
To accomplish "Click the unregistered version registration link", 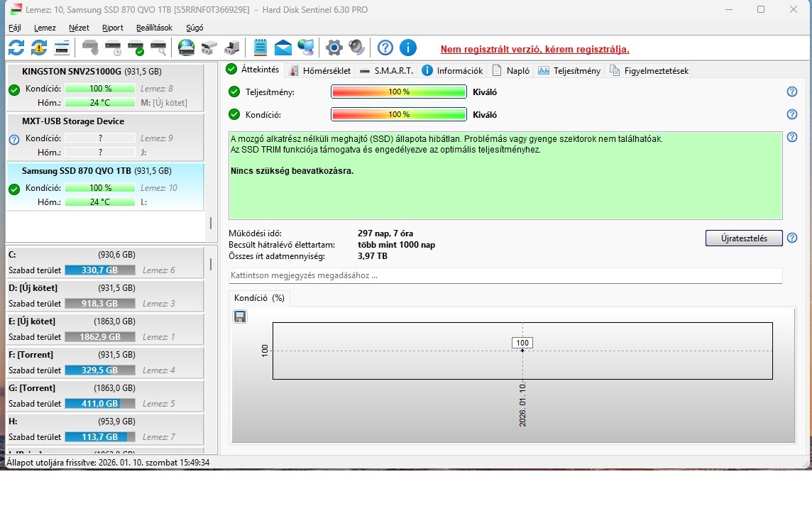I will [535, 49].
